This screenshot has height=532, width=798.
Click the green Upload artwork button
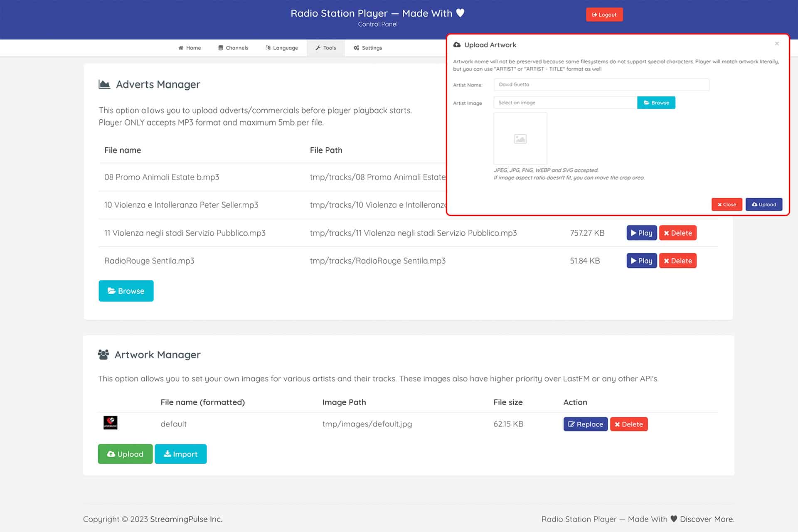pyautogui.click(x=125, y=454)
